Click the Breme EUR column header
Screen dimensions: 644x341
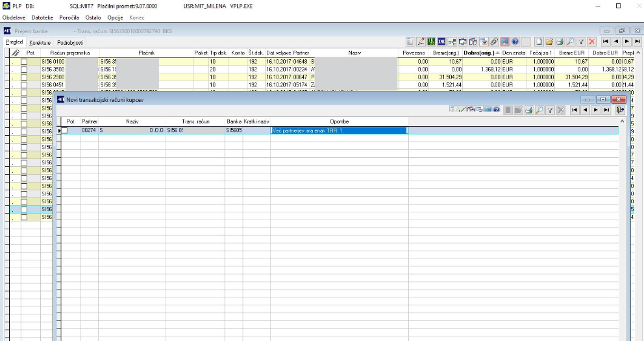pyautogui.click(x=571, y=53)
